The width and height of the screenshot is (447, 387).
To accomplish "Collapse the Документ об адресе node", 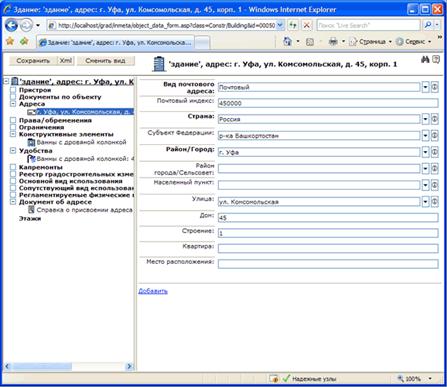I will [x=13, y=202].
